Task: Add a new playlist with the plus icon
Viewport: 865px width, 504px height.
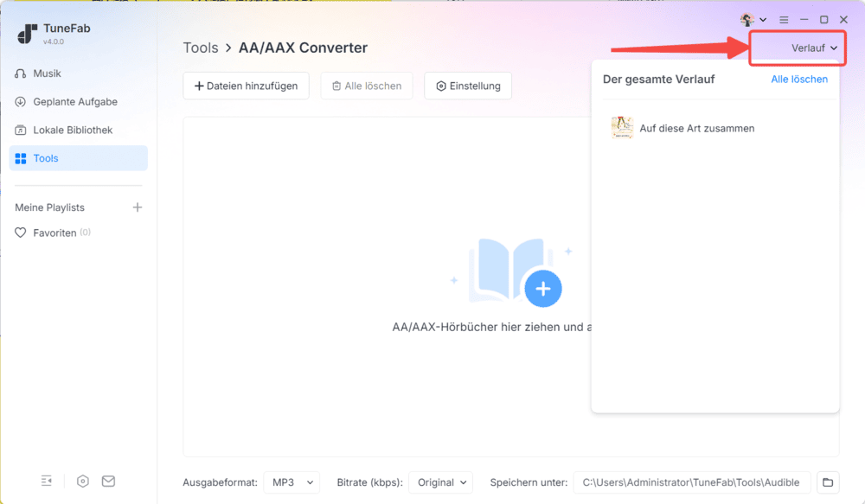Action: coord(137,207)
